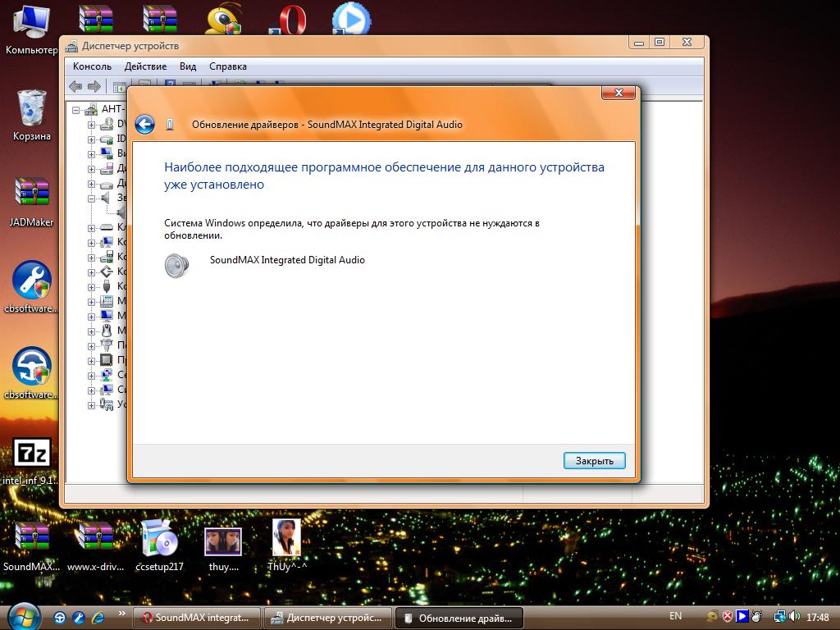Launch Internet Explorer from Quick Launch
This screenshot has height=630, width=840.
pyautogui.click(x=98, y=617)
